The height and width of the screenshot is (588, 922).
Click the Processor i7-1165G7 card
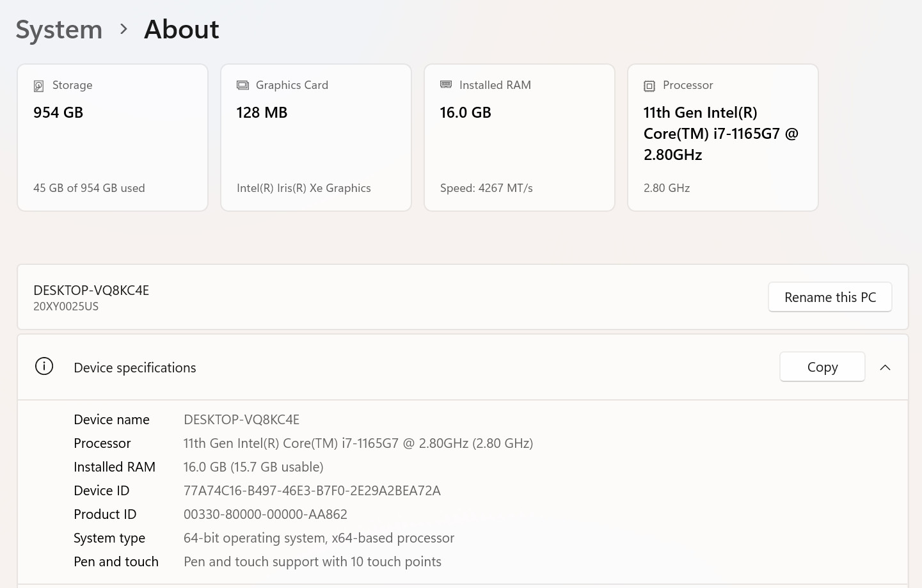tap(723, 138)
